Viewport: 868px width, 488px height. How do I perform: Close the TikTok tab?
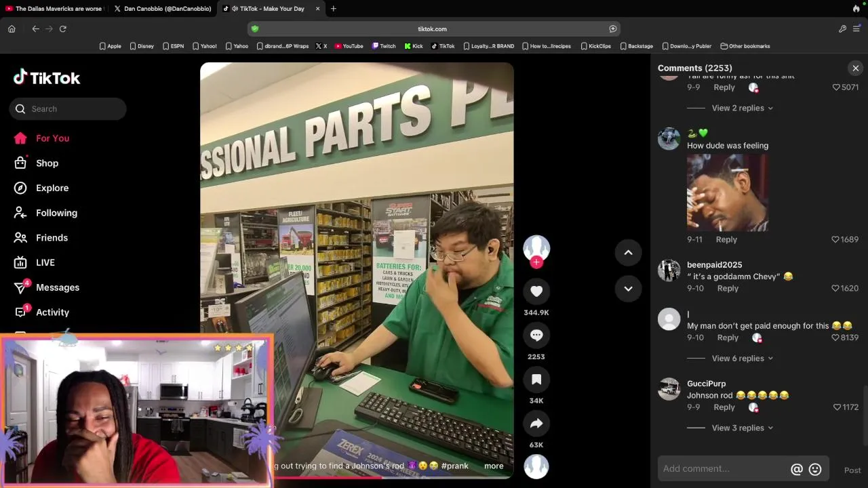[317, 9]
